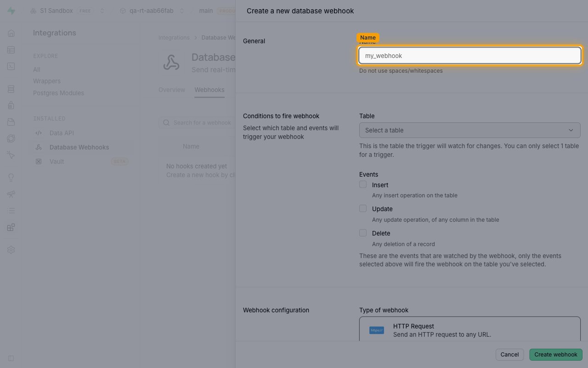
Task: Open Project Settings gear icon
Action: [x=11, y=250]
